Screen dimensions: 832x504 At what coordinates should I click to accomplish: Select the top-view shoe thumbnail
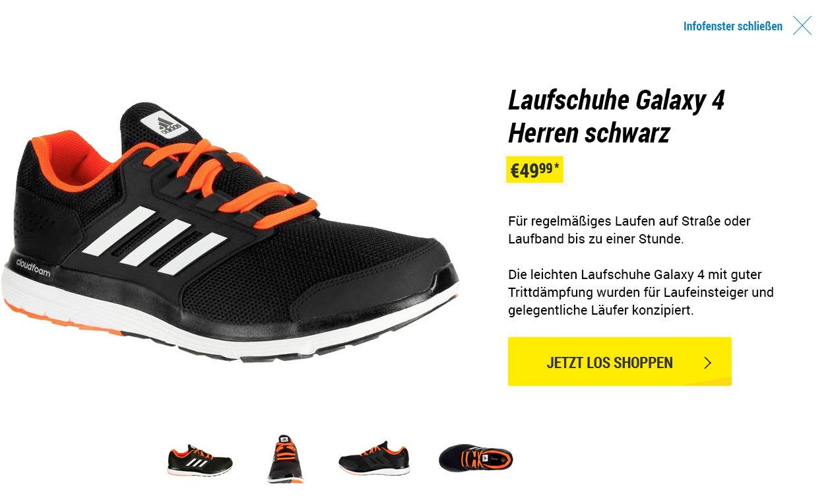476,458
